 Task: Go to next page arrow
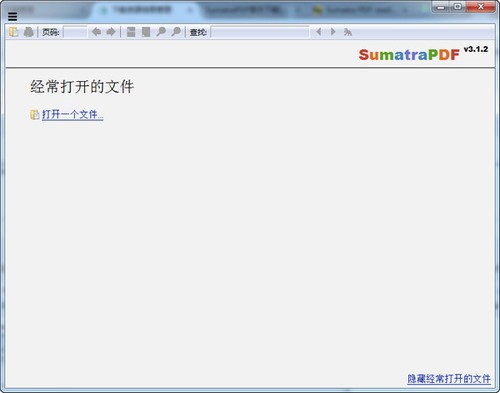click(111, 32)
